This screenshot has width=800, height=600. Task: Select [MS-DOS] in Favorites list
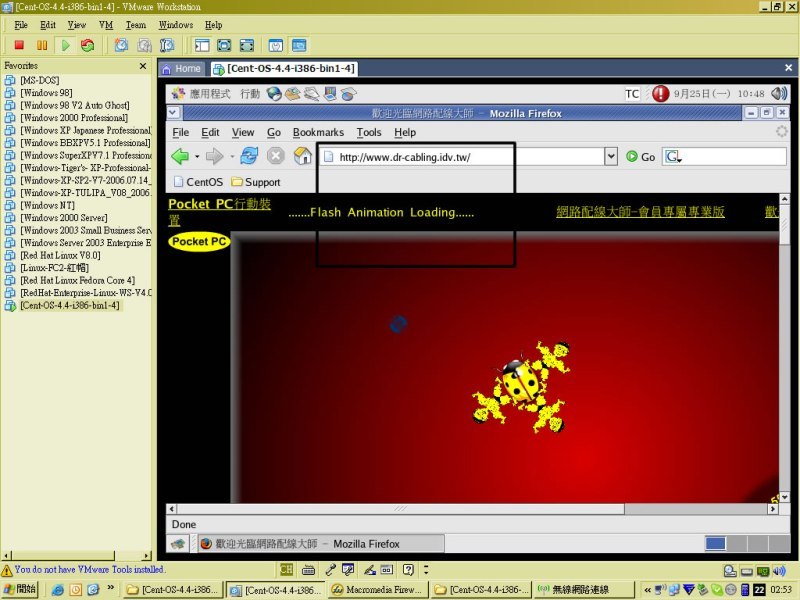pyautogui.click(x=40, y=80)
